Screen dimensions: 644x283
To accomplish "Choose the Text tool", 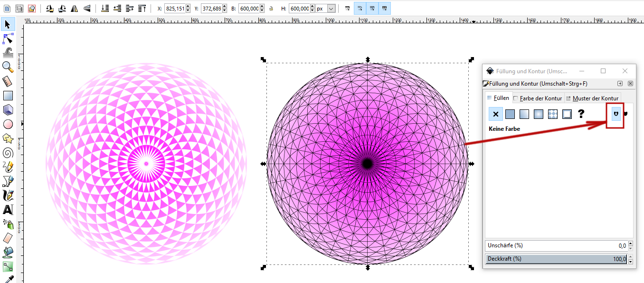I will (8, 210).
